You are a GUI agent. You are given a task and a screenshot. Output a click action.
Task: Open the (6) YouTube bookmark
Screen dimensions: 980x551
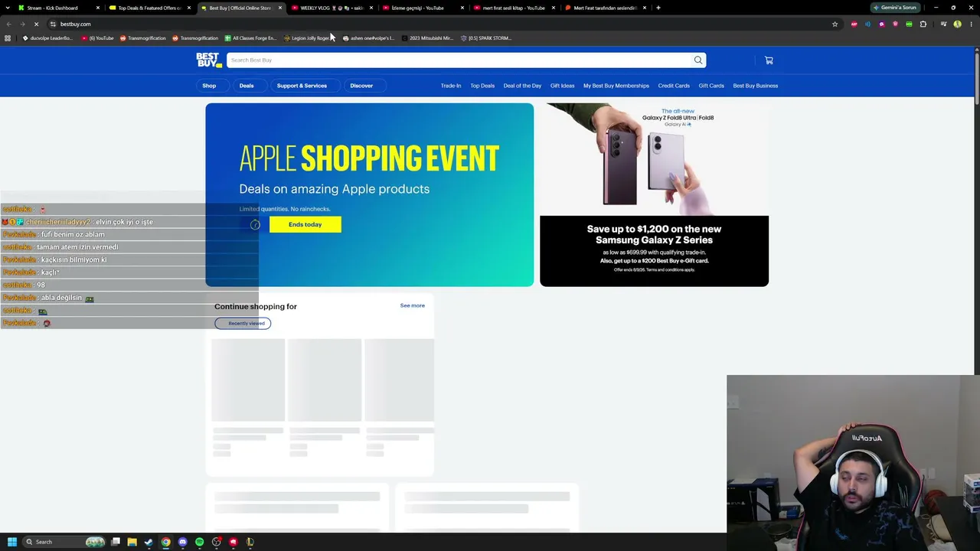pos(97,37)
